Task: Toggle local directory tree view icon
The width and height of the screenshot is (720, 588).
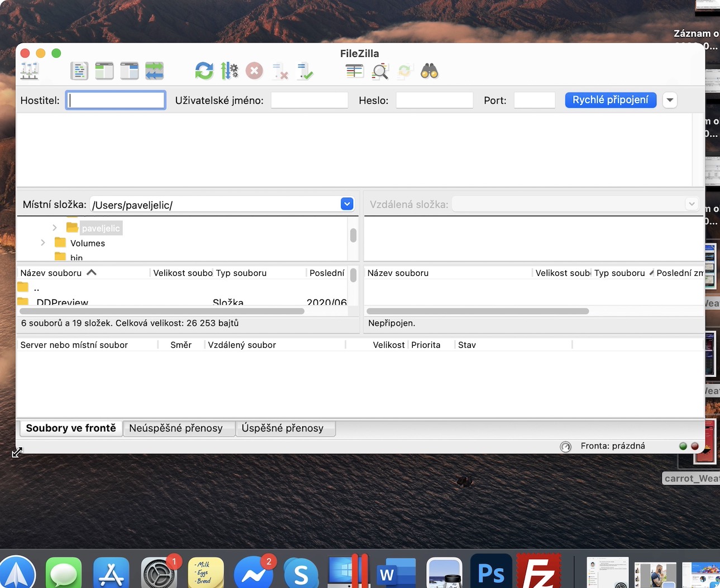Action: [x=104, y=71]
